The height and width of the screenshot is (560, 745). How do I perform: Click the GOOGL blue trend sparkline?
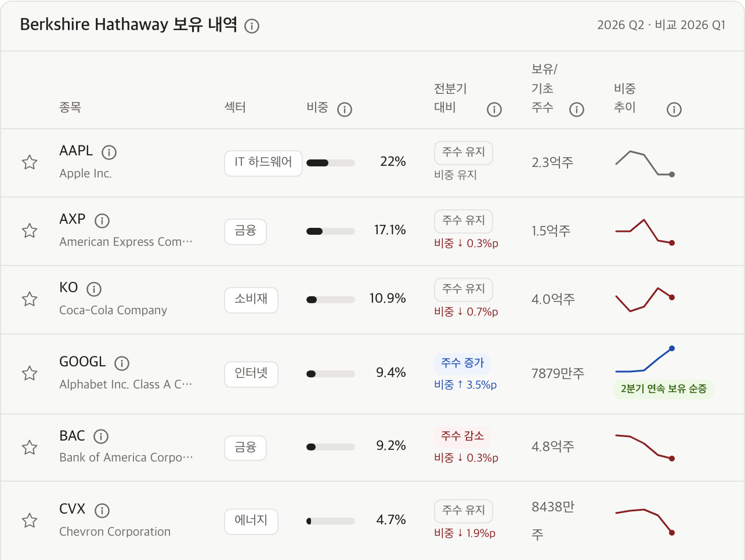645,360
